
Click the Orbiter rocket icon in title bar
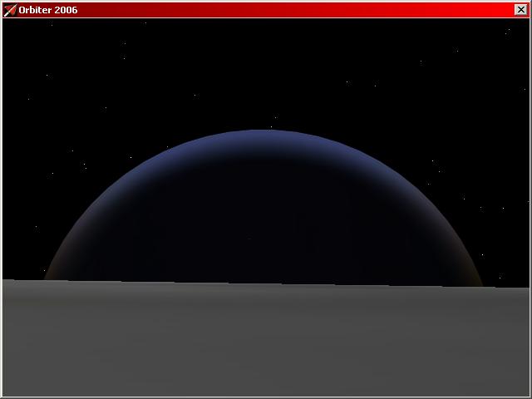click(x=10, y=10)
